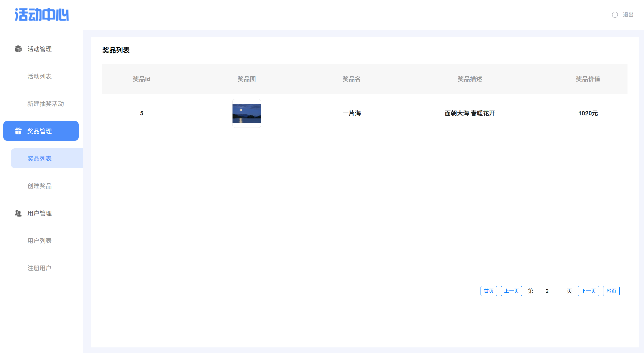Open the 活动列表 menu item
This screenshot has height=353, width=644.
pos(39,76)
